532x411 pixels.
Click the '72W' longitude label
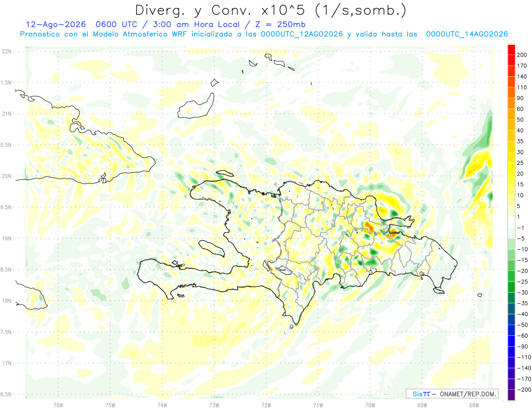coord(266,404)
